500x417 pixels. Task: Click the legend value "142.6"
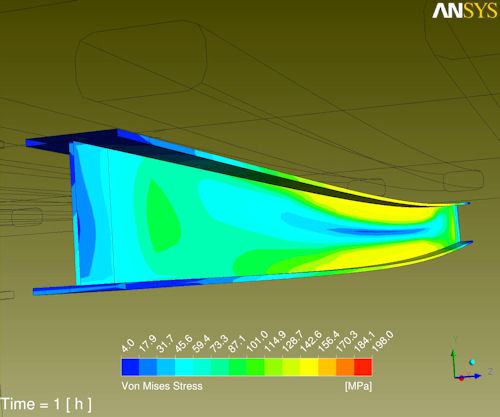311,342
